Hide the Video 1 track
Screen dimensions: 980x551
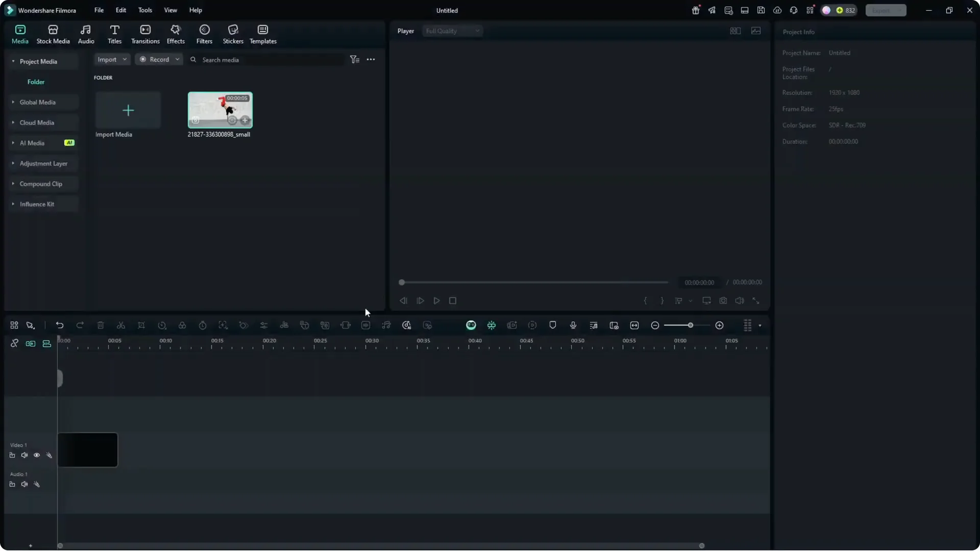[37, 455]
